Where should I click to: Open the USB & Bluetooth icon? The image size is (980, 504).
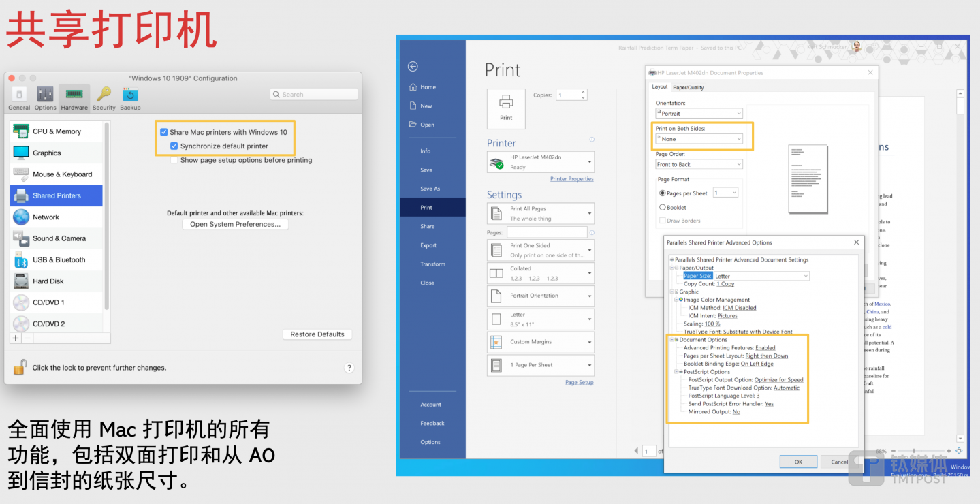pyautogui.click(x=21, y=260)
